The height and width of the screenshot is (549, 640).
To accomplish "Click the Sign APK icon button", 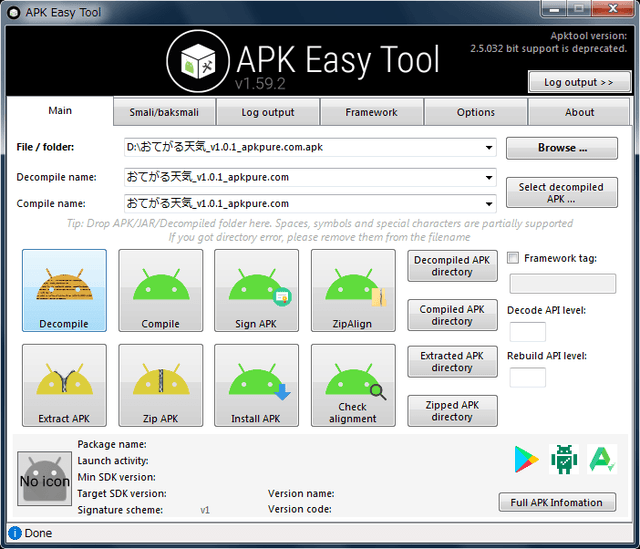I will point(256,290).
